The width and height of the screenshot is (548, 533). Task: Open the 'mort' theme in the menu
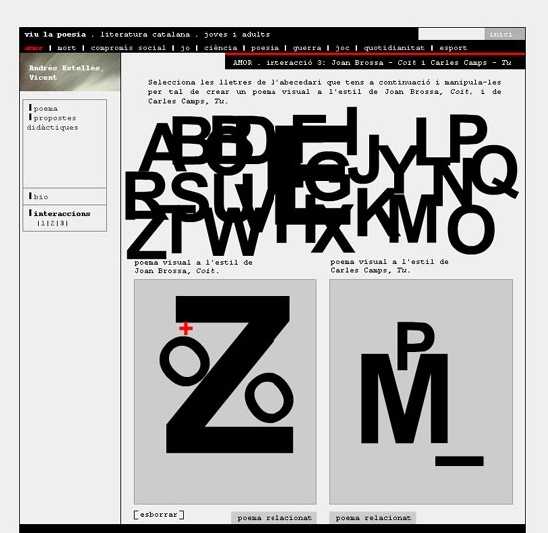pyautogui.click(x=66, y=48)
